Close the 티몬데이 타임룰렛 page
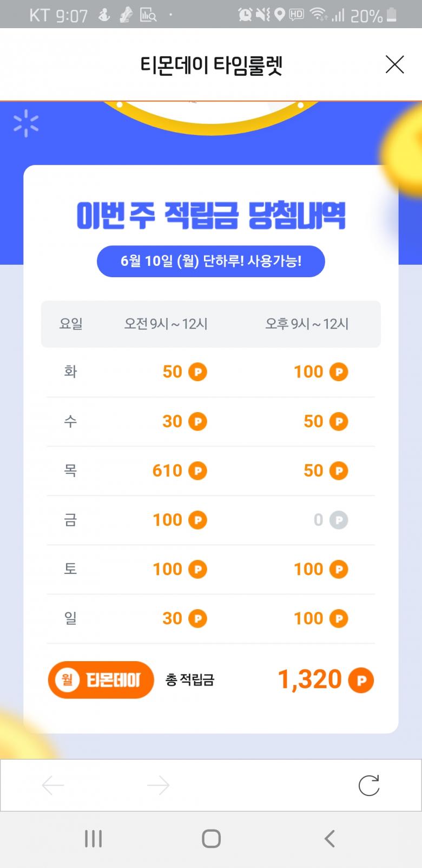Image resolution: width=422 pixels, height=868 pixels. click(394, 64)
